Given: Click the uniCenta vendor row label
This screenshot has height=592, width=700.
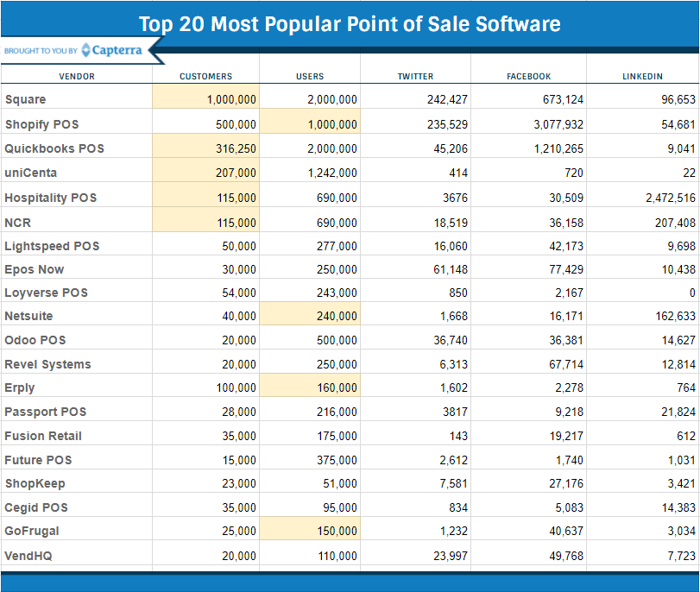Looking at the screenshot, I should coord(30,173).
